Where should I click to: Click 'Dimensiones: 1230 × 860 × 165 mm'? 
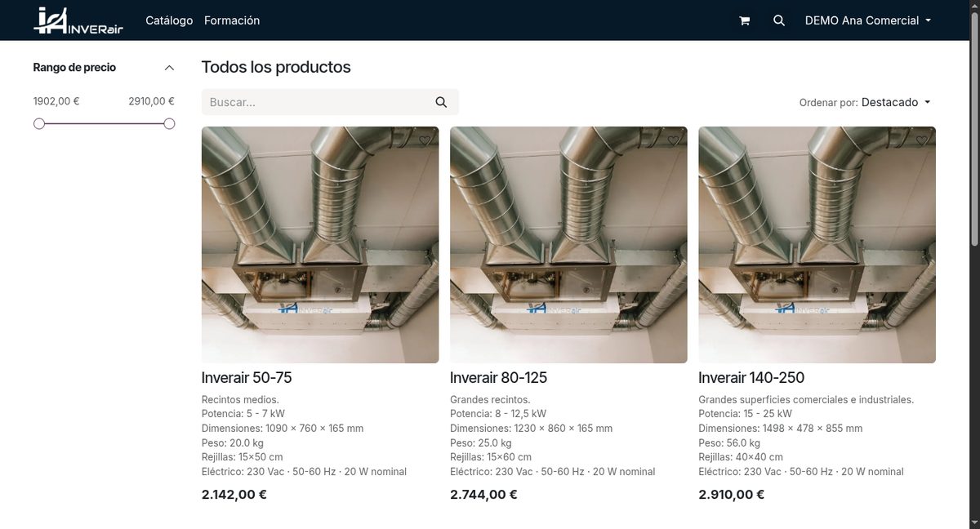[531, 428]
